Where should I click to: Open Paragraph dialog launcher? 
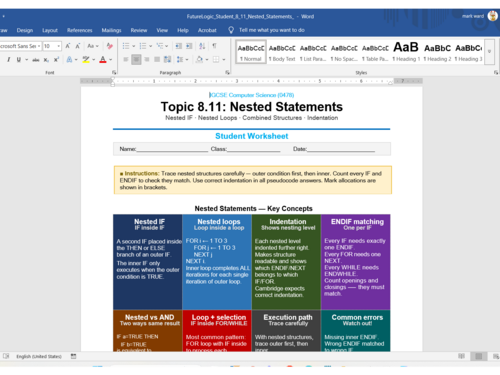click(x=227, y=72)
